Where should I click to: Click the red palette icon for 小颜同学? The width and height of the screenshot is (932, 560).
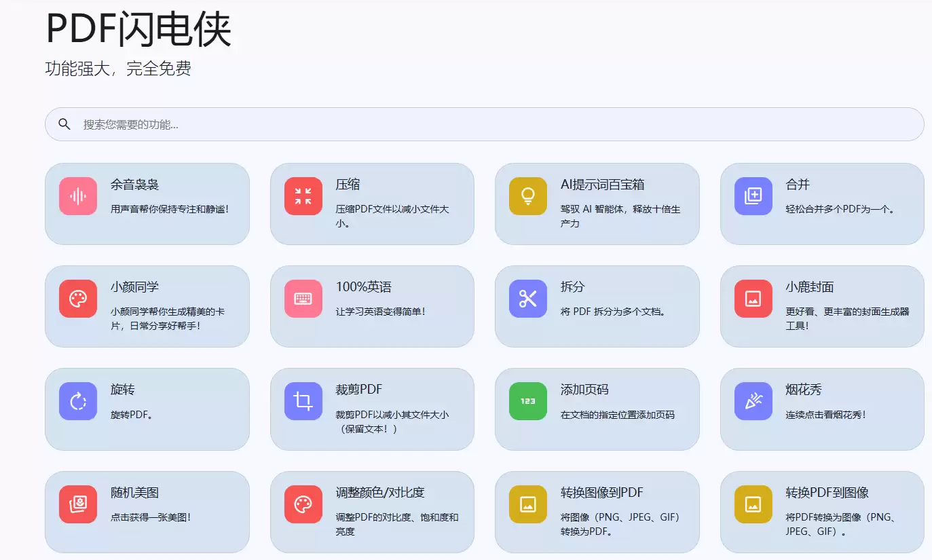point(78,299)
